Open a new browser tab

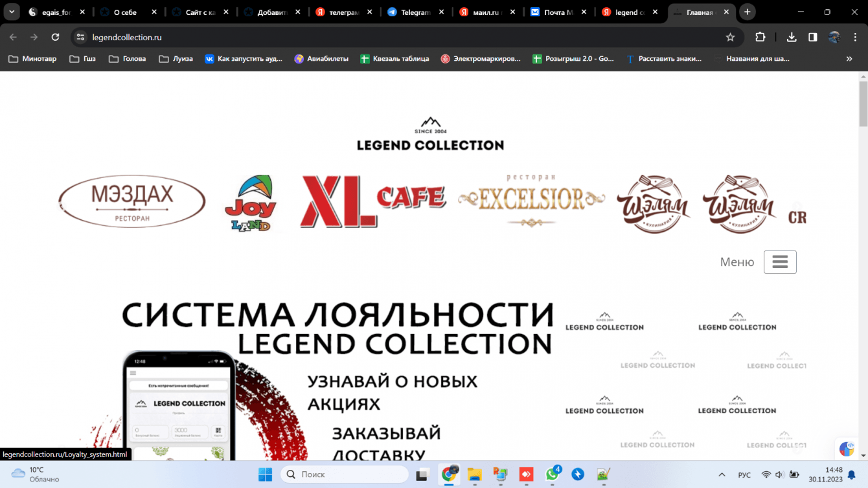(x=748, y=12)
